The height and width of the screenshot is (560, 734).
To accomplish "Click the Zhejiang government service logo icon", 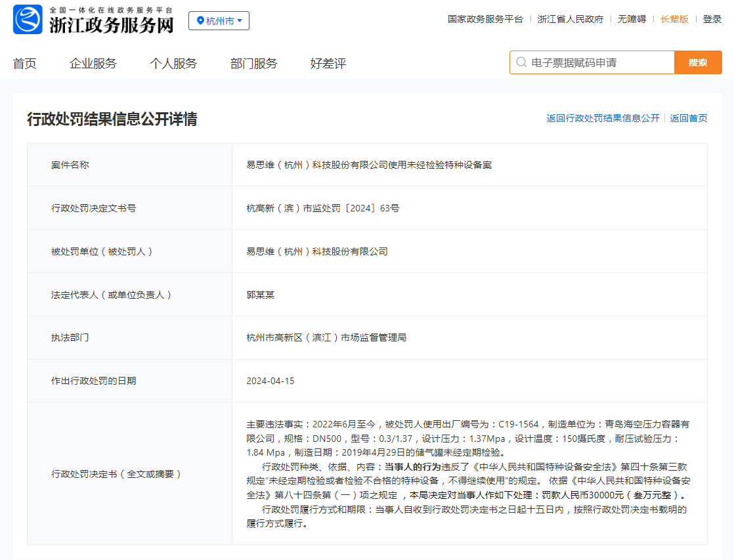I will point(28,20).
